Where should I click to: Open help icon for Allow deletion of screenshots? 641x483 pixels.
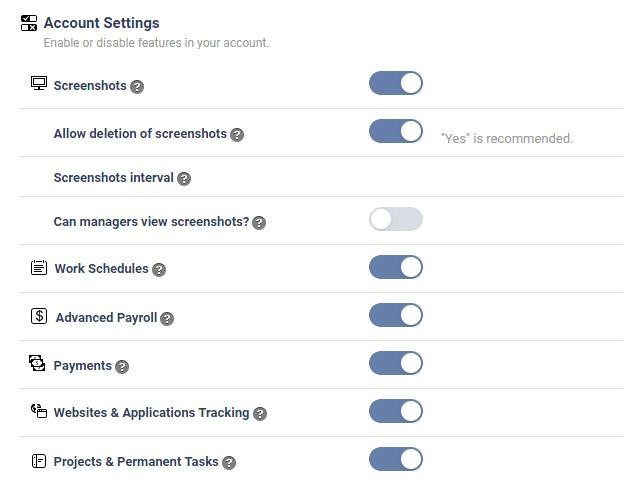(x=237, y=134)
